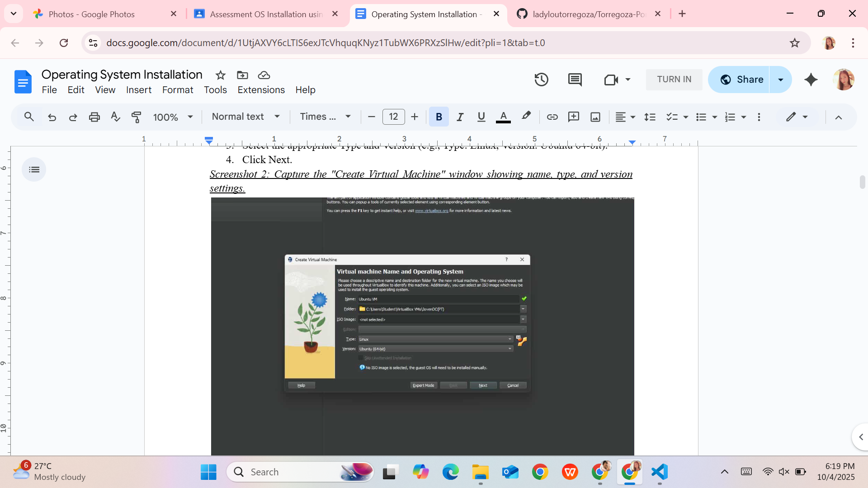The width and height of the screenshot is (868, 488).
Task: Show document outline icon
Action: [34, 169]
